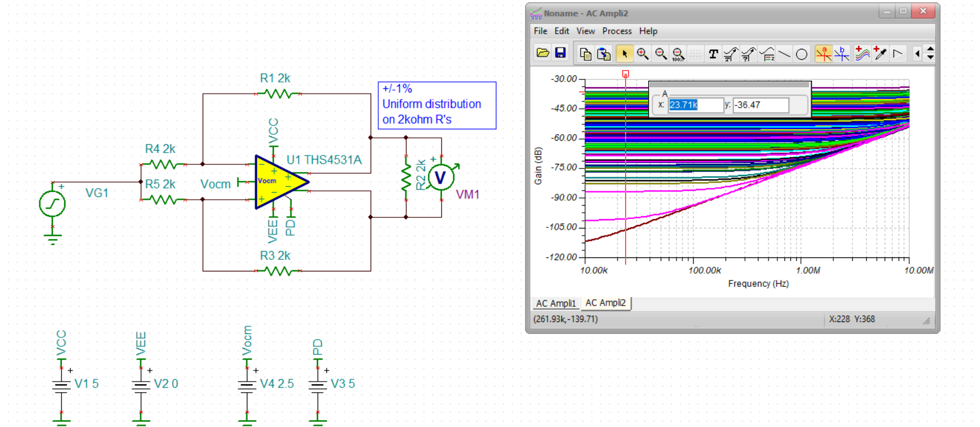Pick the plus eyedropper tool
Viewport: 980px width, 427px height.
(x=880, y=54)
